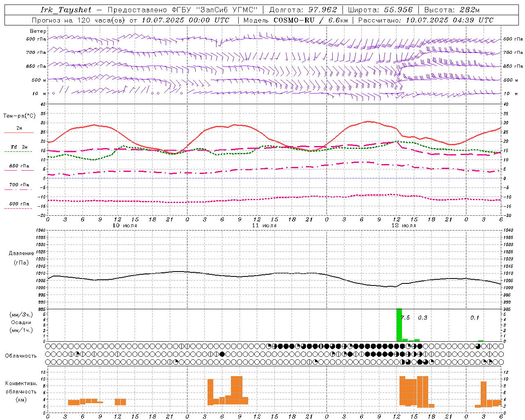
Task: Click the Модель COSMO-RU / 6.6км label
Action: (296, 20)
